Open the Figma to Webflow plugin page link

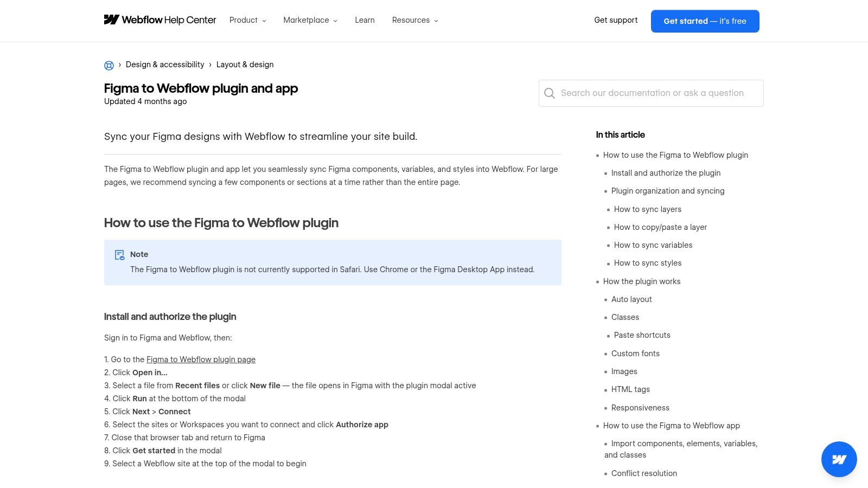[x=201, y=359]
